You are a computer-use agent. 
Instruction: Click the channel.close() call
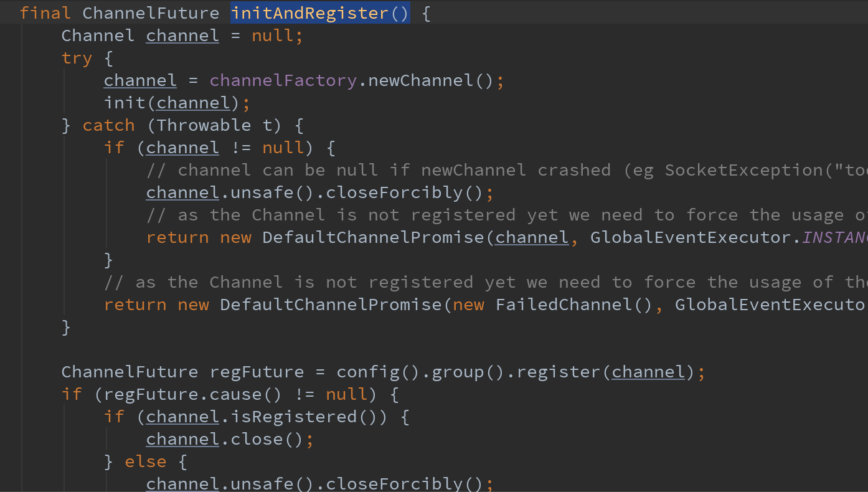[225, 439]
